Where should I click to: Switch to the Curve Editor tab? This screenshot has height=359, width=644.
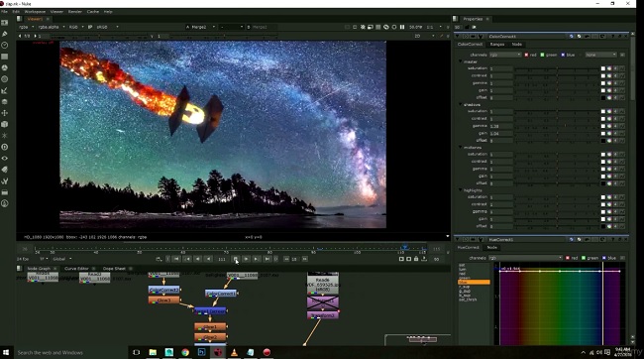click(x=76, y=269)
